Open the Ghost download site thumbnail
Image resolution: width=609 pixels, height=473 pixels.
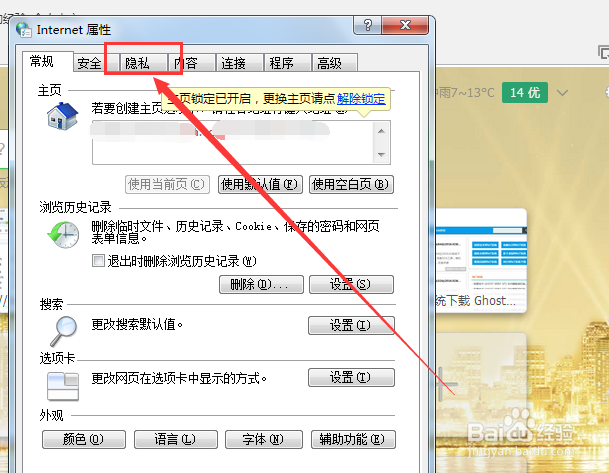(481, 261)
